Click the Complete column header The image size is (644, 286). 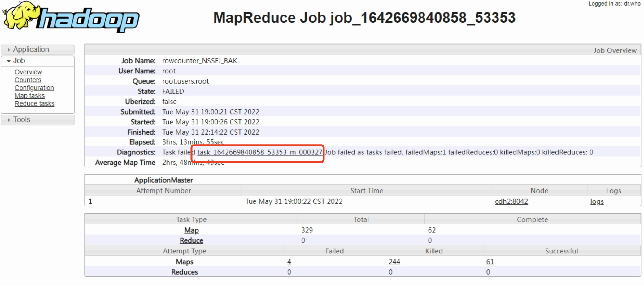[x=532, y=219]
